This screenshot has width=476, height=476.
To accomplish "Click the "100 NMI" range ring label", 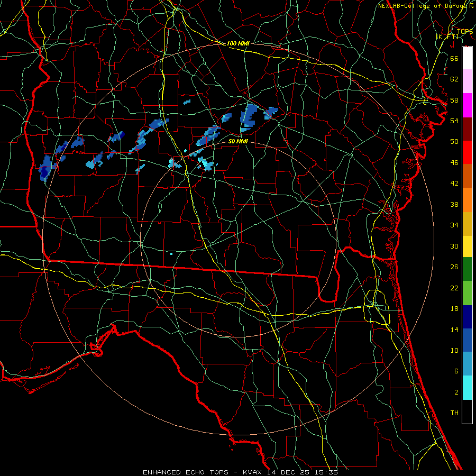I will coord(238,43).
